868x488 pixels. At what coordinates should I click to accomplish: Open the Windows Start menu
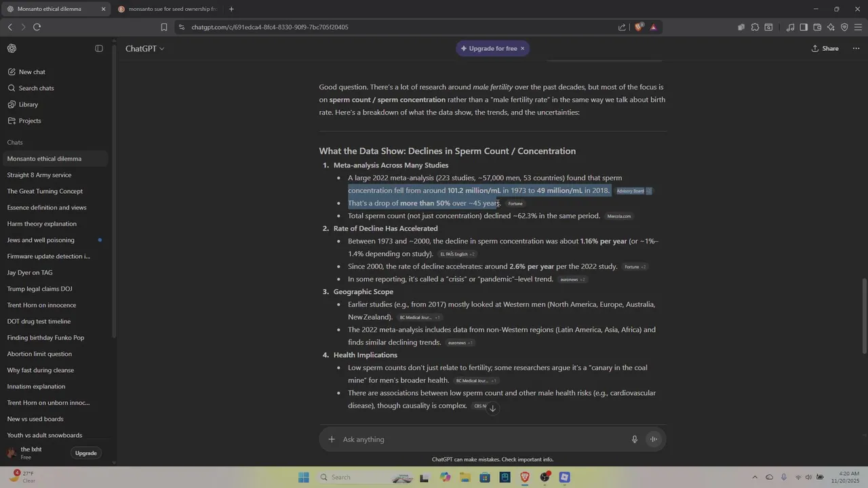303,477
